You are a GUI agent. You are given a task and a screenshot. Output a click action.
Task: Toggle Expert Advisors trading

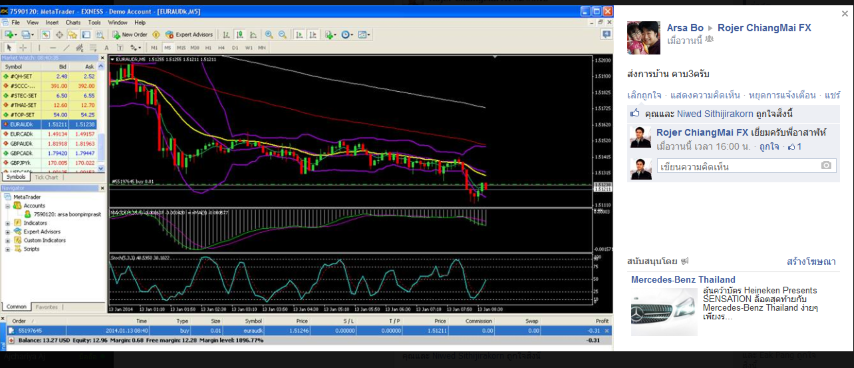point(189,34)
